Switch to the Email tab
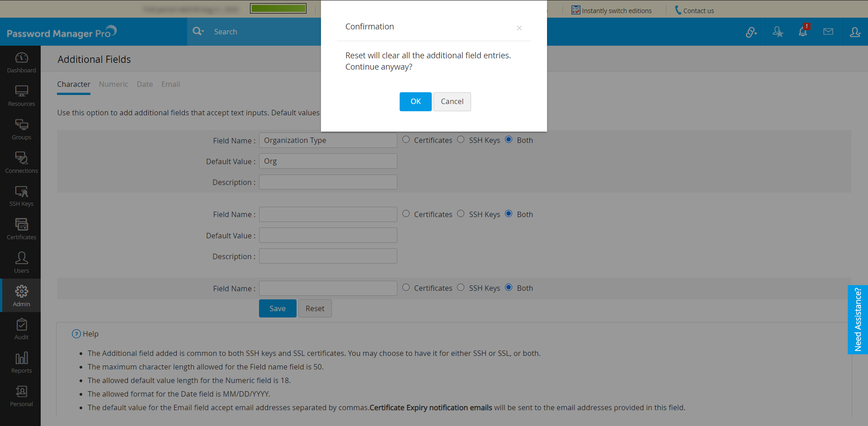The width and height of the screenshot is (868, 426). (x=170, y=84)
